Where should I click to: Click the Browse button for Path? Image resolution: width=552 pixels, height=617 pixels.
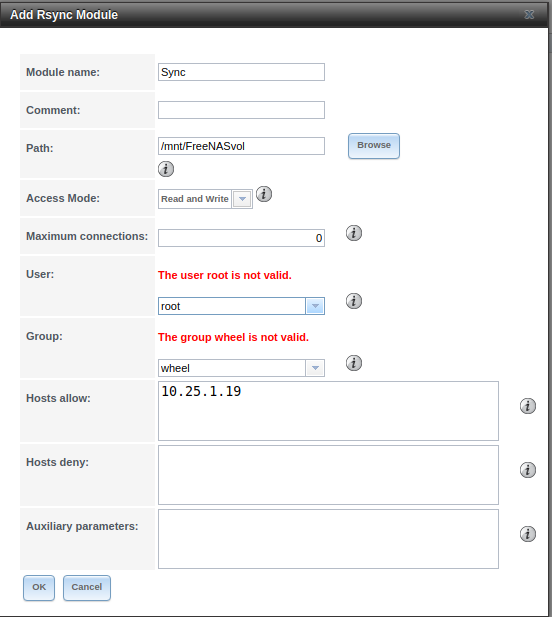coord(374,146)
